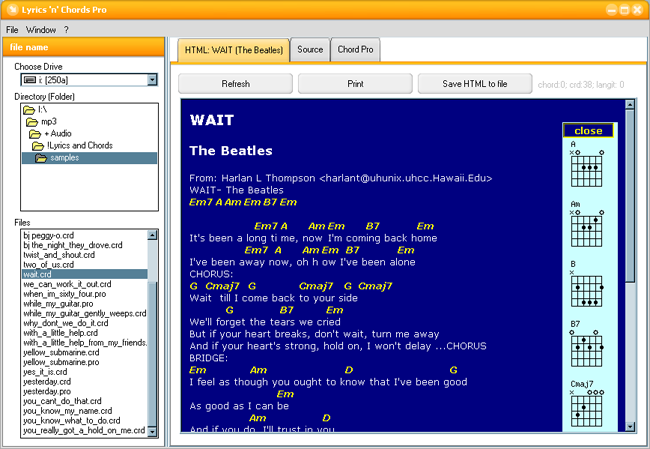Select file wait.crd

85,274
